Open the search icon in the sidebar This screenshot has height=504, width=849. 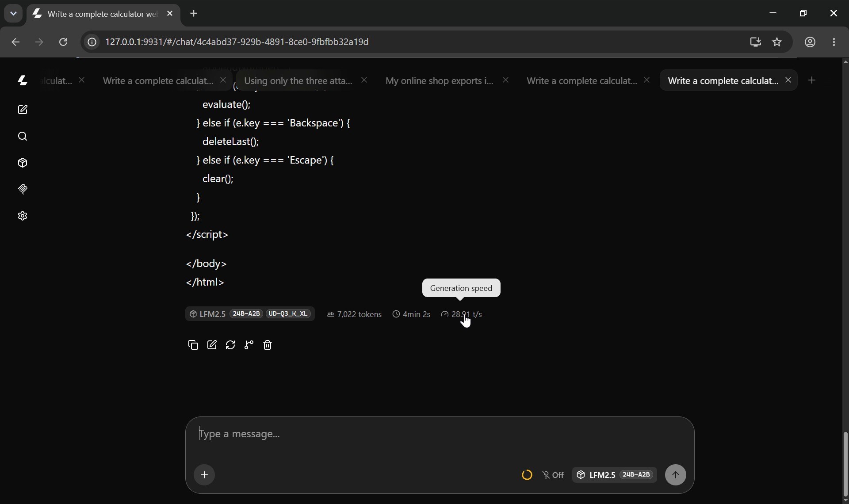click(x=23, y=136)
